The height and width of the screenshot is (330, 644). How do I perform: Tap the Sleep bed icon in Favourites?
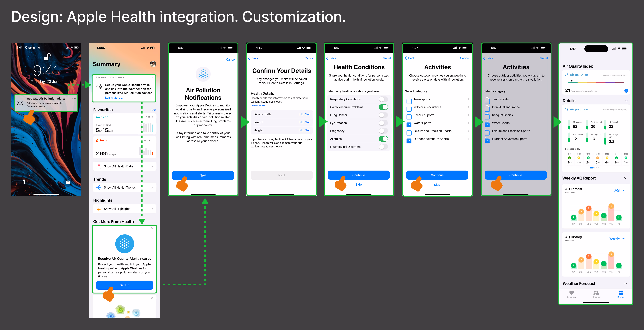pos(98,117)
